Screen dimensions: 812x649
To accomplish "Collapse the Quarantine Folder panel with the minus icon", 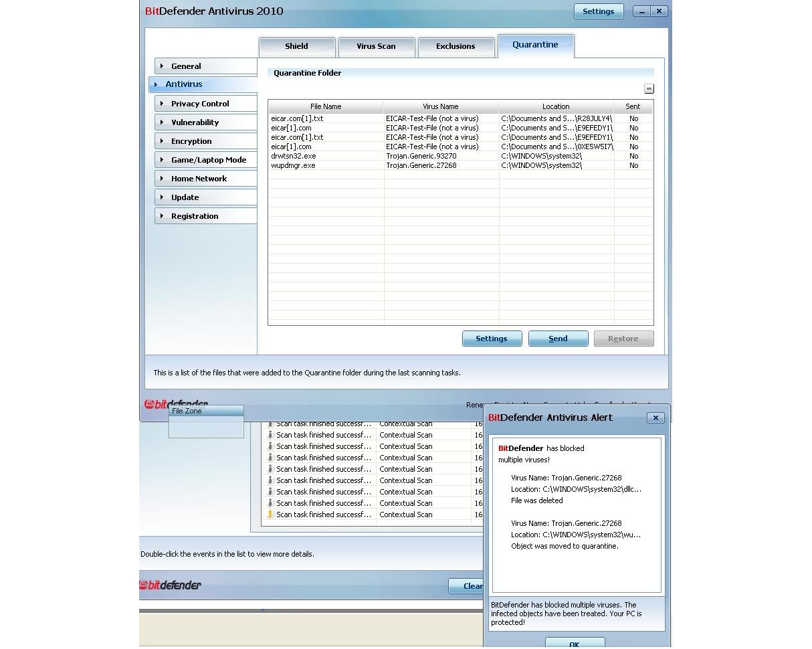I will (649, 88).
